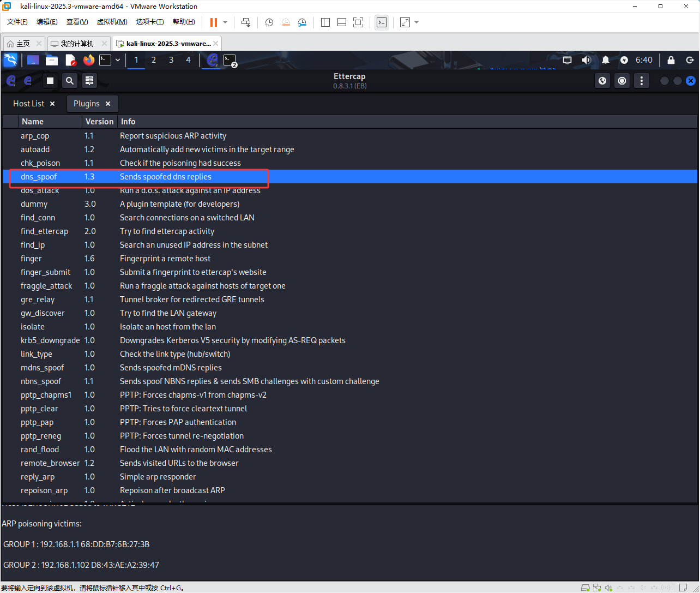Screen dimensions: 700x593
Task: Select the dns_spoof plugin row
Action: [350, 177]
